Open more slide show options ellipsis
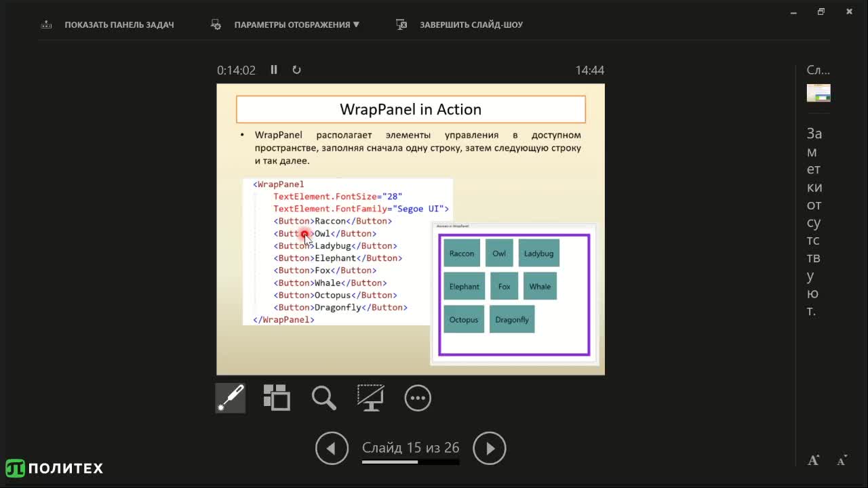The image size is (868, 488). coord(418,398)
